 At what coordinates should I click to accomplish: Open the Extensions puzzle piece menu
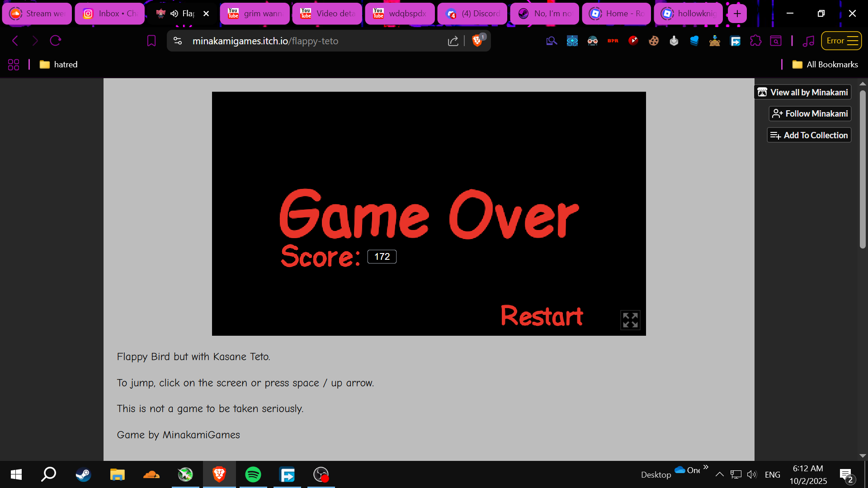tap(755, 41)
